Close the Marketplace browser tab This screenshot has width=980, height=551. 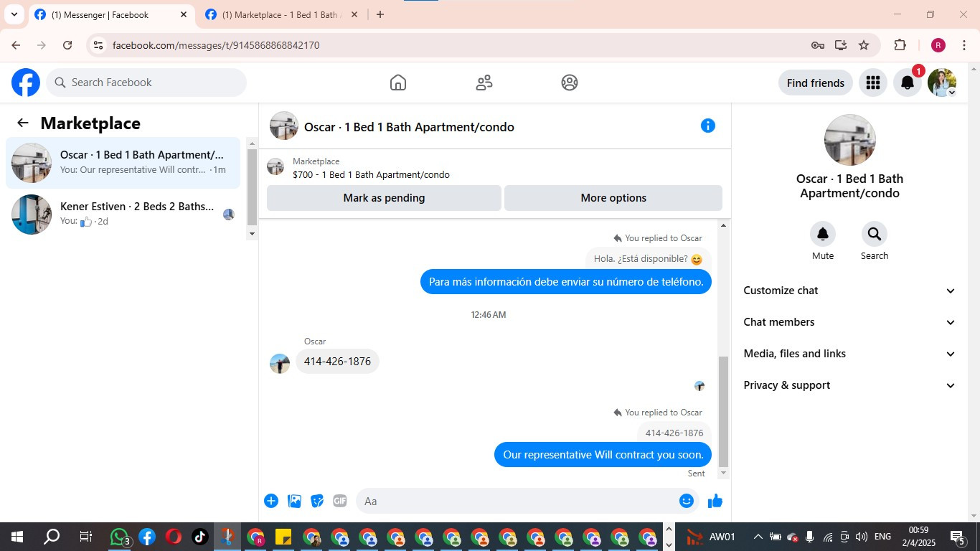[354, 14]
